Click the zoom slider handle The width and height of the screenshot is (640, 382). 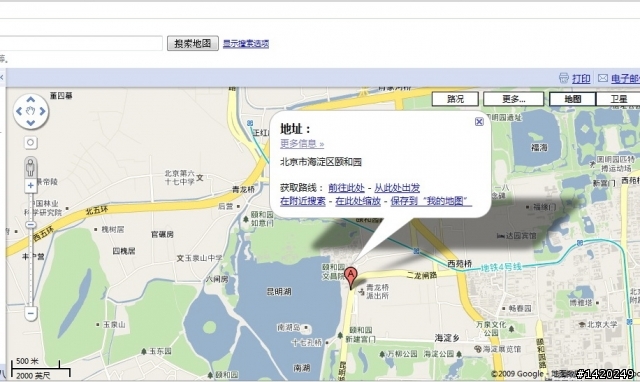pos(31,225)
